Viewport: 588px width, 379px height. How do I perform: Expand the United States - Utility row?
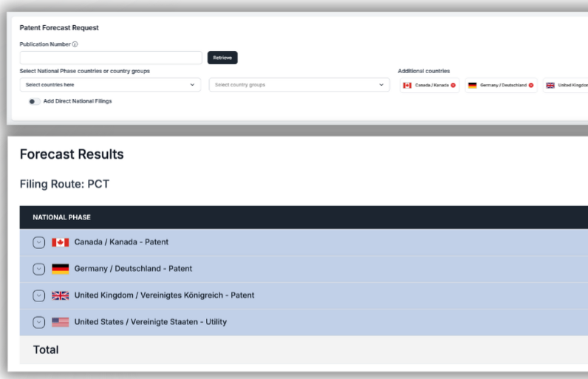coord(39,322)
